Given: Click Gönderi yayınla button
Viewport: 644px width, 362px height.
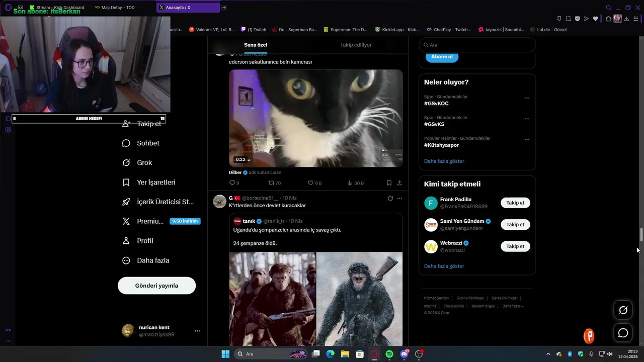Looking at the screenshot, I should tap(156, 286).
